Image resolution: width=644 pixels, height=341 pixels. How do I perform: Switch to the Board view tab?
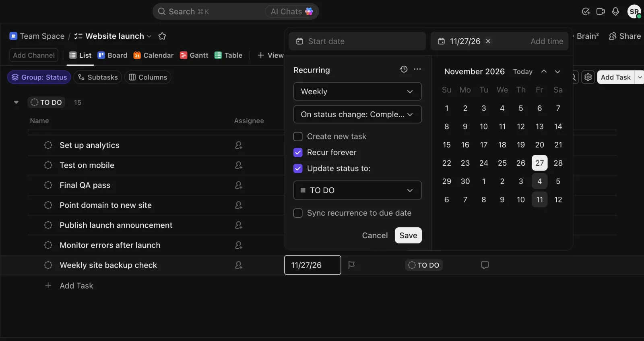(x=113, y=55)
